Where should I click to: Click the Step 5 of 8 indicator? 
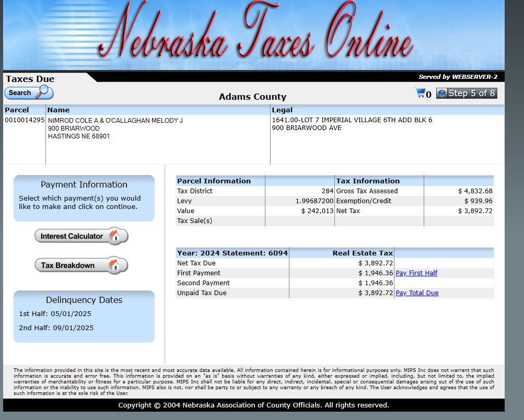(467, 94)
